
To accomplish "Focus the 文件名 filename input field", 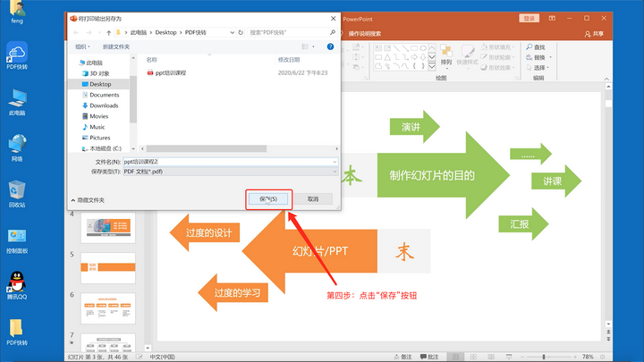I will click(x=228, y=162).
